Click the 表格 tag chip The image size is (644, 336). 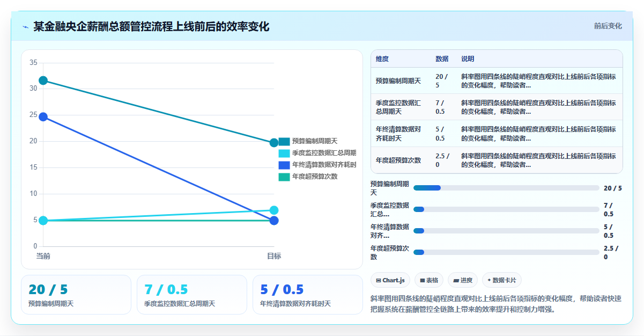[x=429, y=280]
